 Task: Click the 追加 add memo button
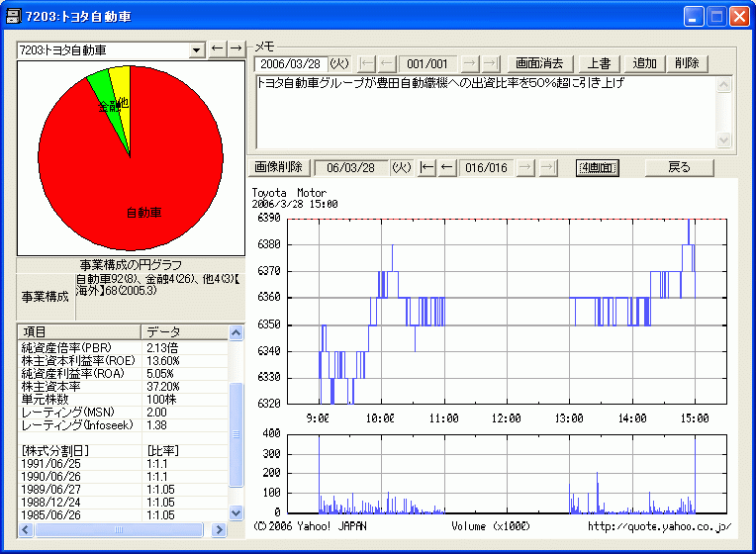tap(645, 63)
